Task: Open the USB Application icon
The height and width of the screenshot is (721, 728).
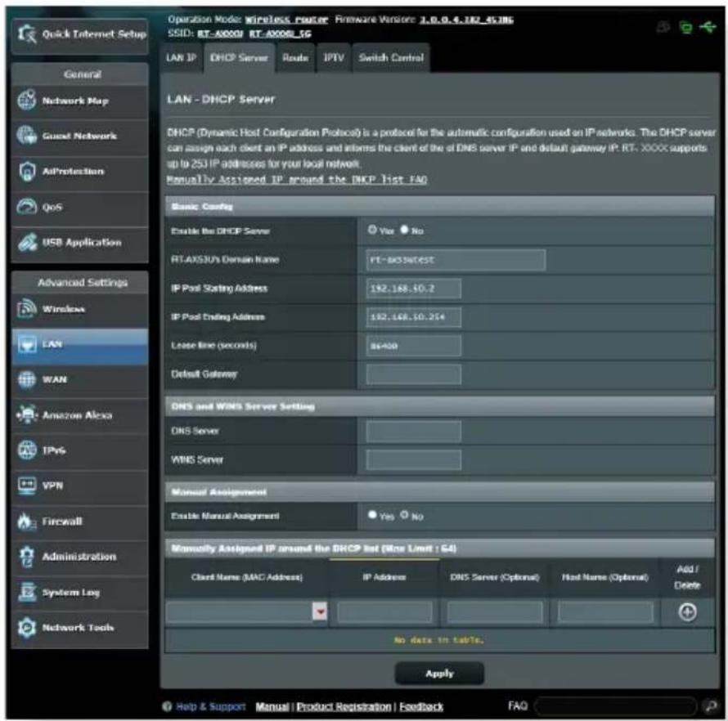Action: pos(27,242)
